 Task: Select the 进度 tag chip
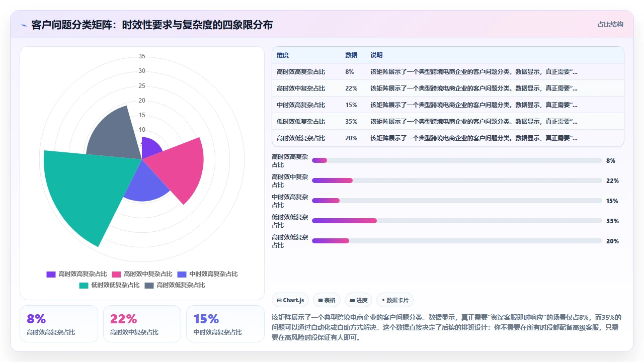[359, 300]
